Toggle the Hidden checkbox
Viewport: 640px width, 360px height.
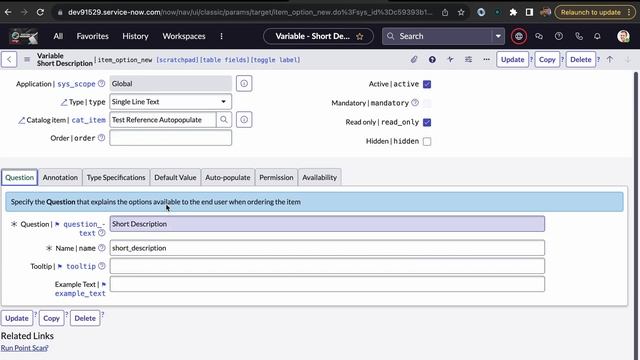point(427,141)
